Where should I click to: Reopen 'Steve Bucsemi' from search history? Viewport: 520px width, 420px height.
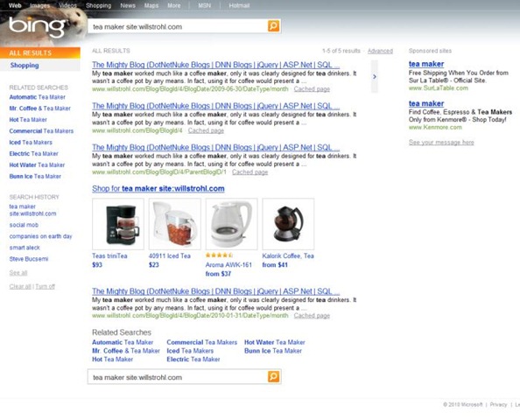pos(29,259)
